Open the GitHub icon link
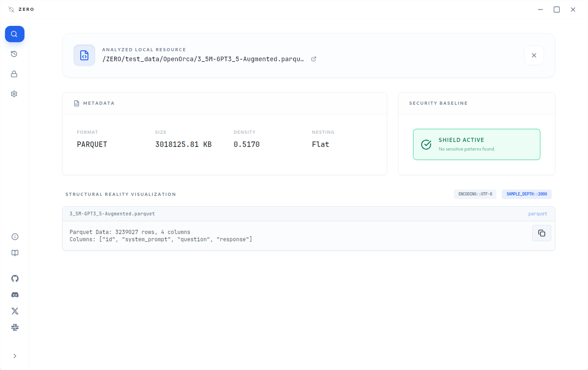This screenshot has height=370, width=588. 15,278
